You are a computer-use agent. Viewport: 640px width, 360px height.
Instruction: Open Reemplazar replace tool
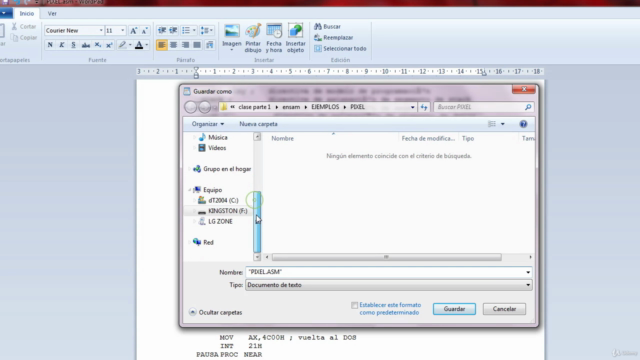coord(333,38)
